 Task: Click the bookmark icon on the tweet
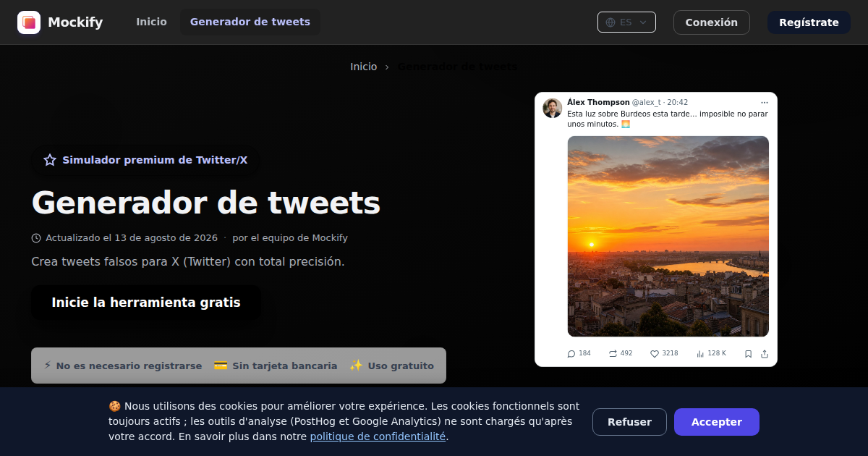[749, 354]
